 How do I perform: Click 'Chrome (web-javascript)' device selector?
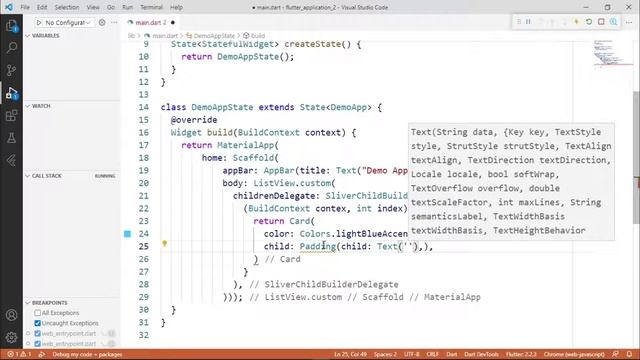coord(574,354)
